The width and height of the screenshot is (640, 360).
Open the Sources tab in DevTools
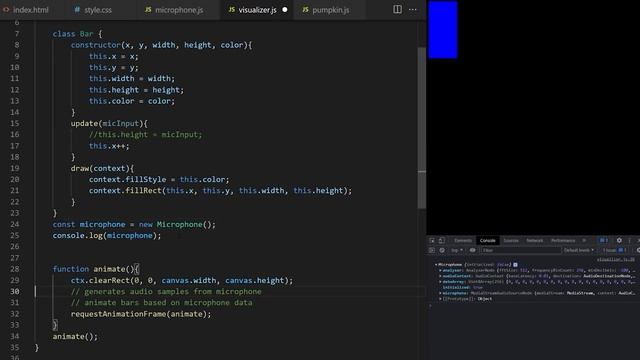[x=511, y=240]
